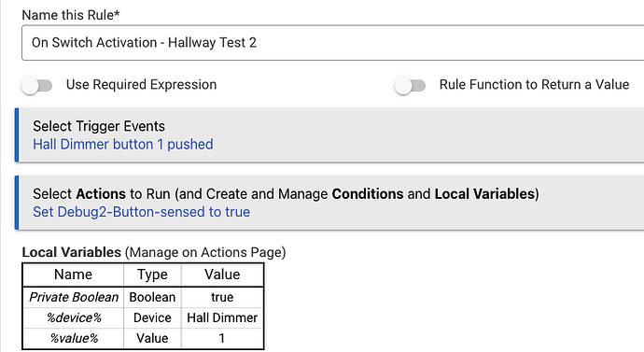
Task: Click the Value column header in variables table
Action: coord(222,275)
